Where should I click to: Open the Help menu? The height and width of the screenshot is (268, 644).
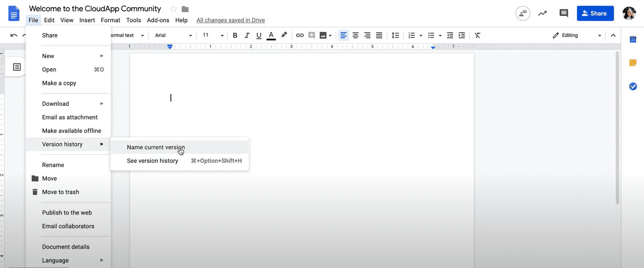[181, 20]
